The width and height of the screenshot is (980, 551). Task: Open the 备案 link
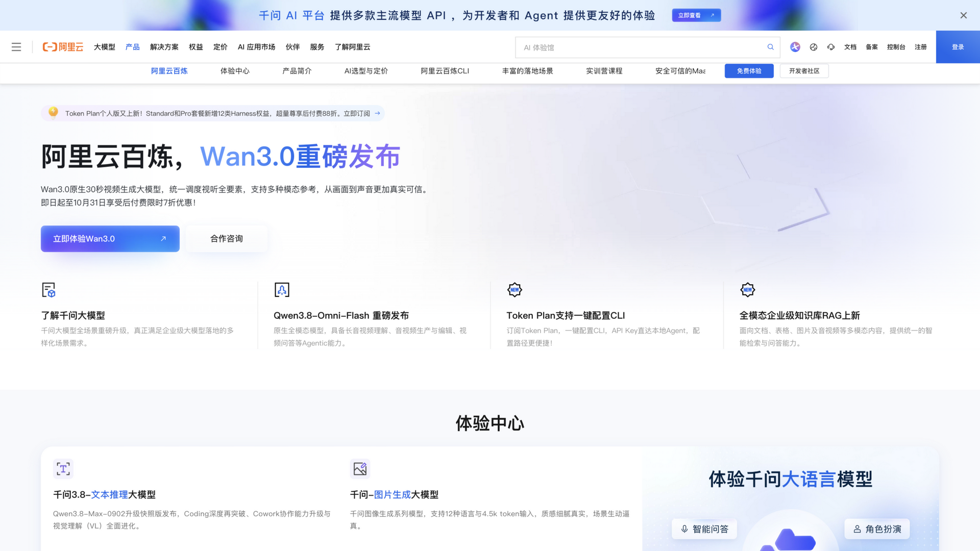pos(872,47)
